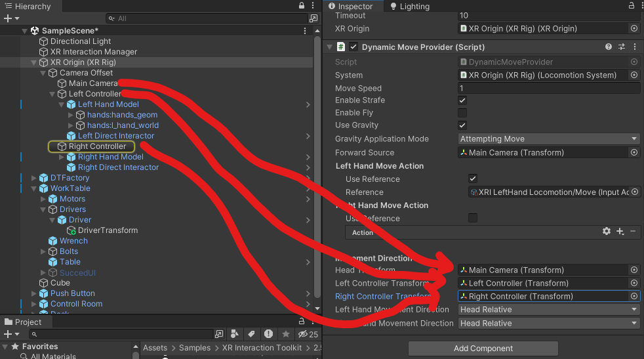Open the Hierarchy panel three-dot menu

[313, 6]
